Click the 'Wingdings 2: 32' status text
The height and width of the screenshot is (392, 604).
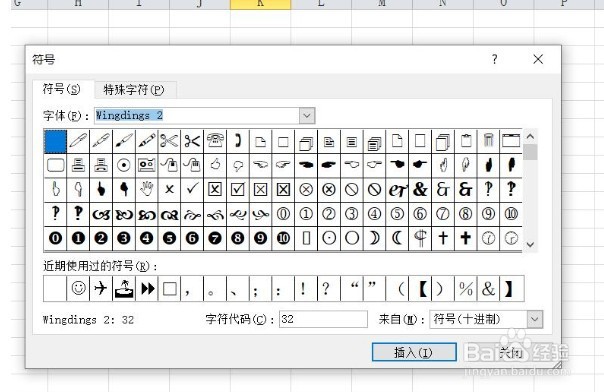pos(88,320)
